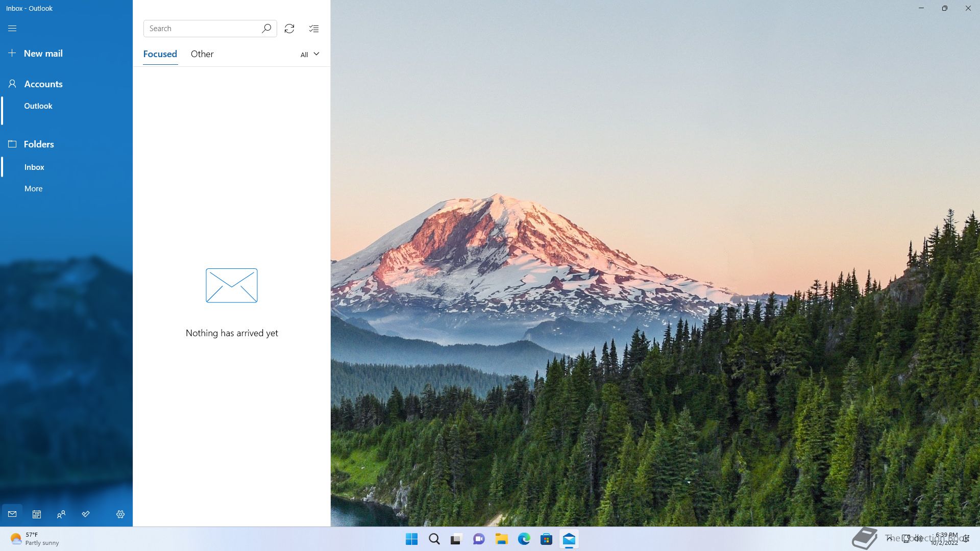Compose with New mail button
The image size is (980, 551).
(43, 54)
